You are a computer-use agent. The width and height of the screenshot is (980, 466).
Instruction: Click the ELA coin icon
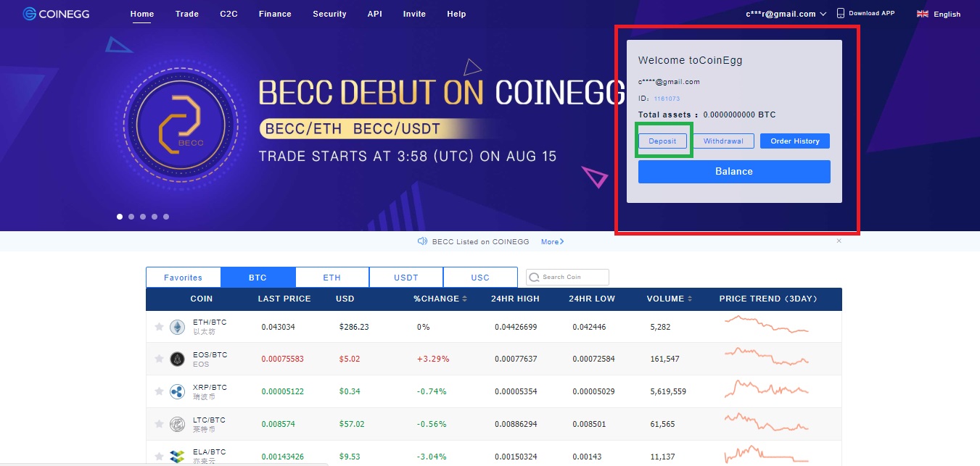pyautogui.click(x=177, y=456)
